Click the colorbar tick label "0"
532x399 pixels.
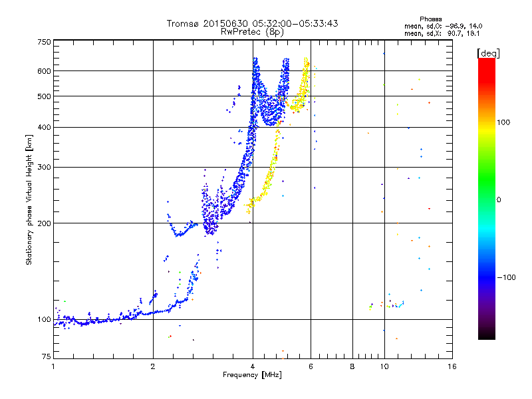point(499,200)
